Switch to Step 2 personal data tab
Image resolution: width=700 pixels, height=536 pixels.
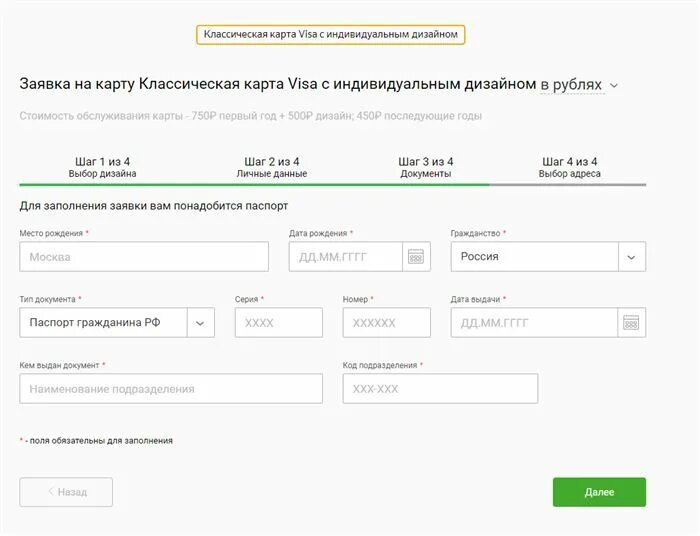tap(271, 167)
